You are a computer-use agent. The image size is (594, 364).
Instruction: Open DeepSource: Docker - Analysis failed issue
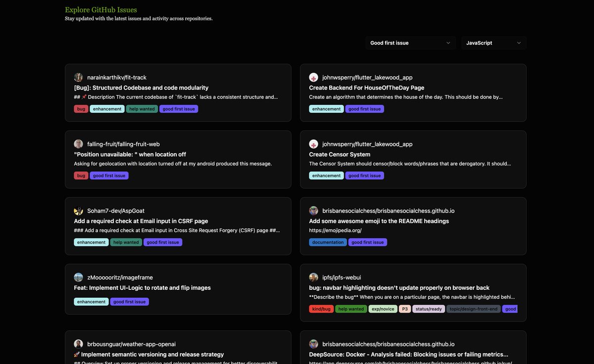tap(409, 355)
